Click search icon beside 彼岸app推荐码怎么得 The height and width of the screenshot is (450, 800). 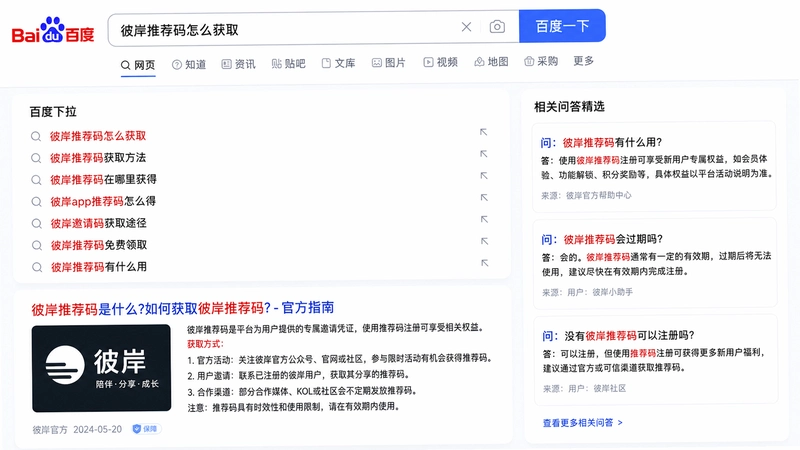click(x=36, y=202)
